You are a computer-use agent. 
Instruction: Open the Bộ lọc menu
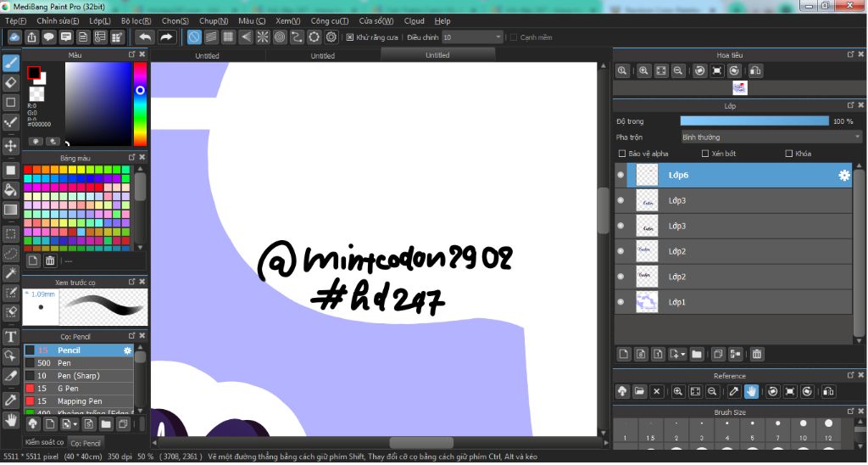tap(136, 21)
